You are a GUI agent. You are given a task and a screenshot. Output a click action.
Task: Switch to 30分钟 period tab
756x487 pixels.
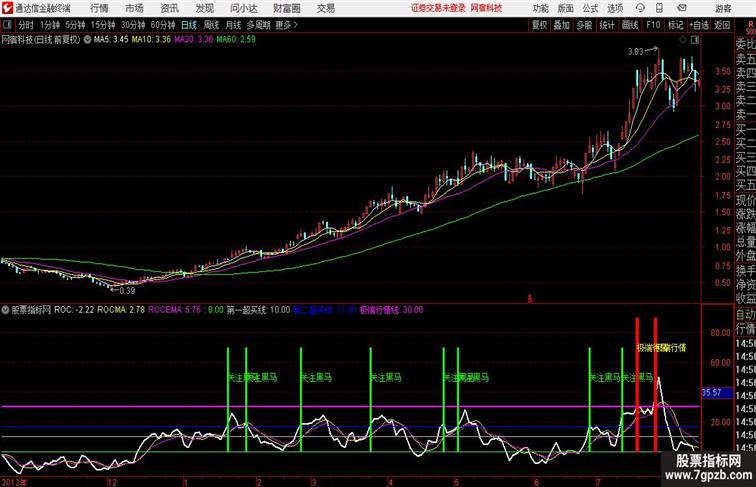[133, 25]
